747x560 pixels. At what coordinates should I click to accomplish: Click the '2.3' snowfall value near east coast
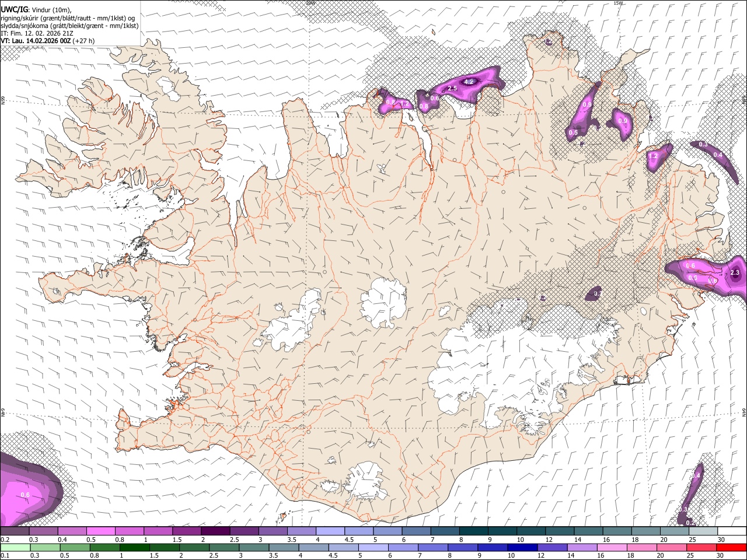735,272
